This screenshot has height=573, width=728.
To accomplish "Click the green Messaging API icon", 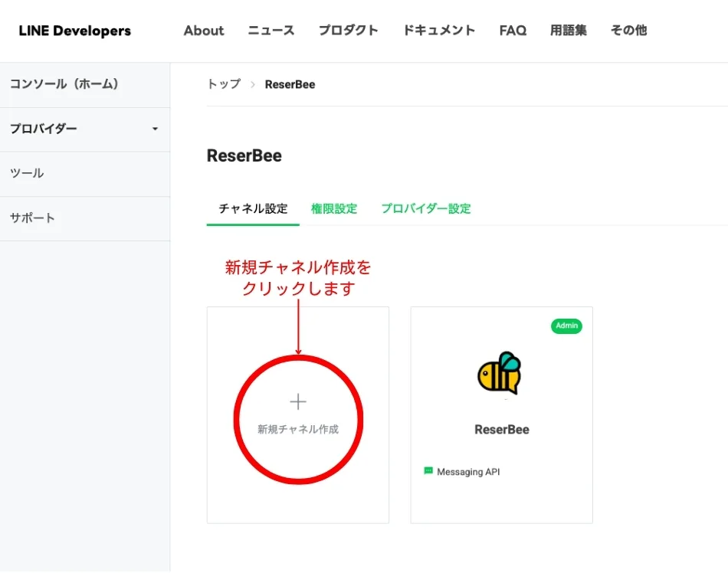I will (x=428, y=471).
